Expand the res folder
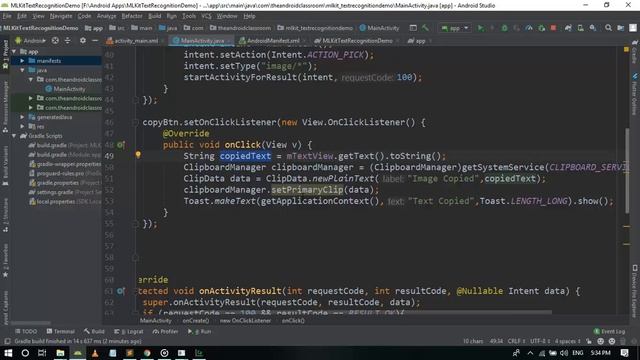Screen dimensions: 640x360 pyautogui.click(x=22, y=127)
